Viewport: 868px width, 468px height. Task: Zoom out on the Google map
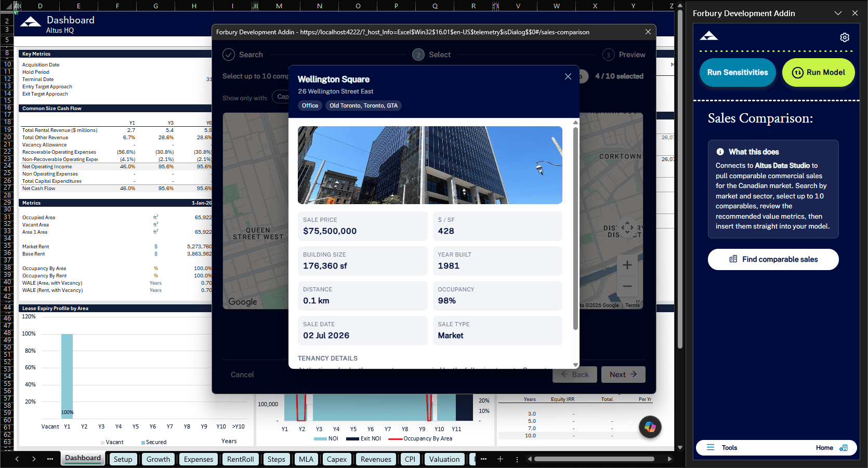[x=627, y=286]
